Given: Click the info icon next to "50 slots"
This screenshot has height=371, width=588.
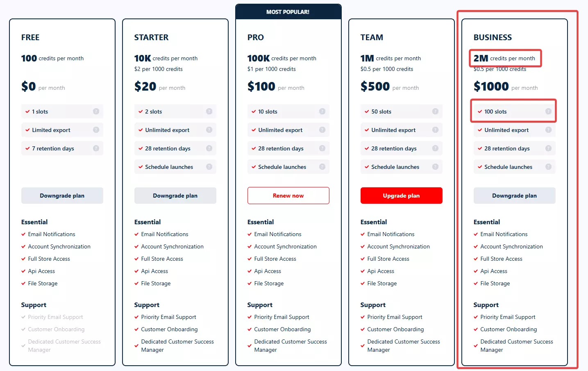Looking at the screenshot, I should tap(435, 111).
